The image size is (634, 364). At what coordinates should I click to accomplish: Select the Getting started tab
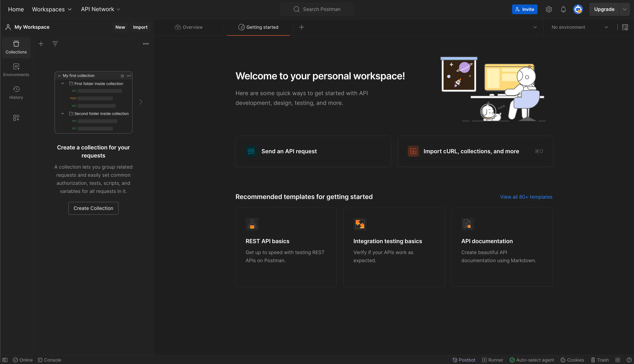258,27
